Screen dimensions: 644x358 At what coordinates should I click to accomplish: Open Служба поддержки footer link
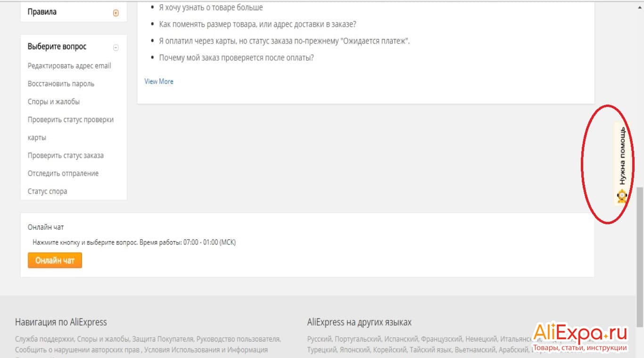click(x=44, y=339)
